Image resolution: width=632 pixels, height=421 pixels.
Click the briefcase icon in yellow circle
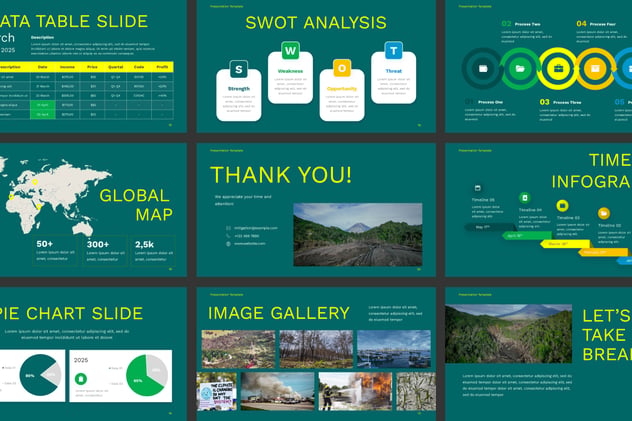click(558, 68)
